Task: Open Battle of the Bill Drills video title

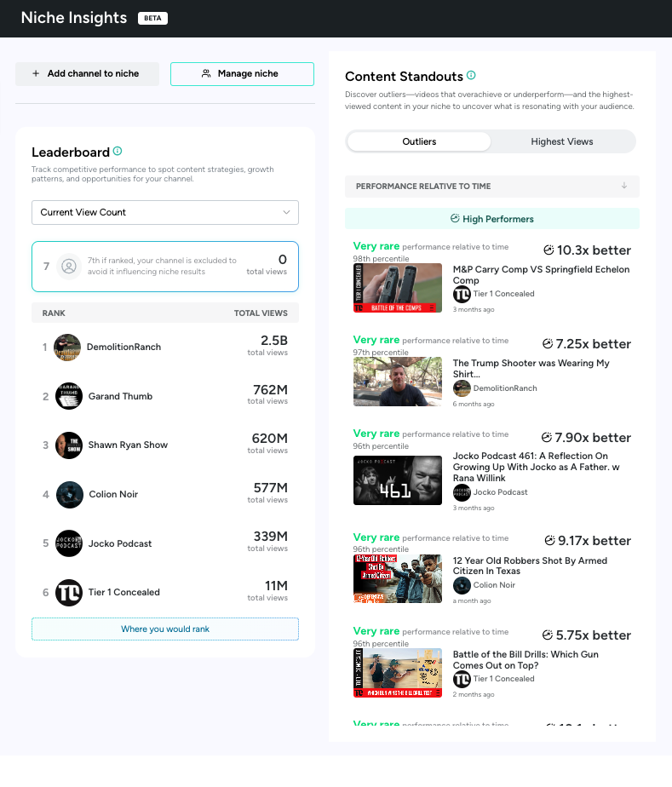Action: (526, 659)
